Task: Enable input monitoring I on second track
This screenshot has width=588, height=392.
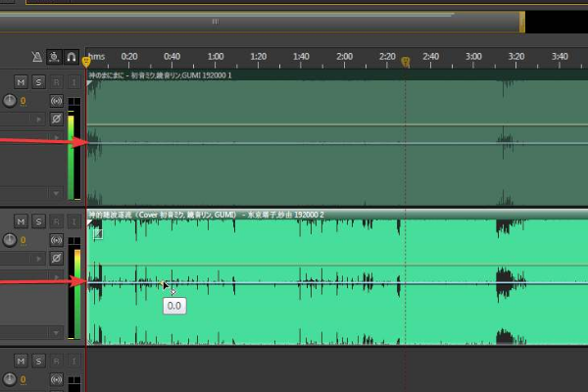Action: pyautogui.click(x=73, y=221)
